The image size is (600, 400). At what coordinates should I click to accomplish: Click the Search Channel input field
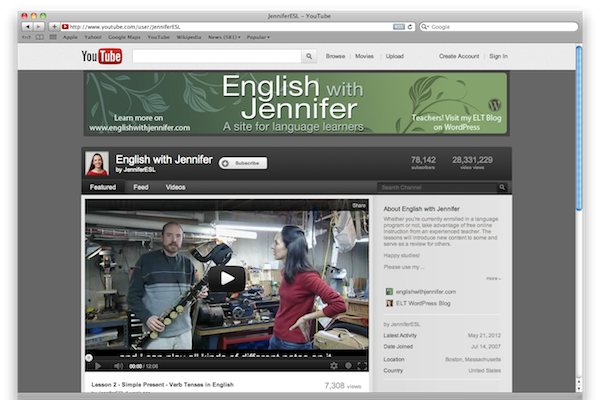[437, 187]
